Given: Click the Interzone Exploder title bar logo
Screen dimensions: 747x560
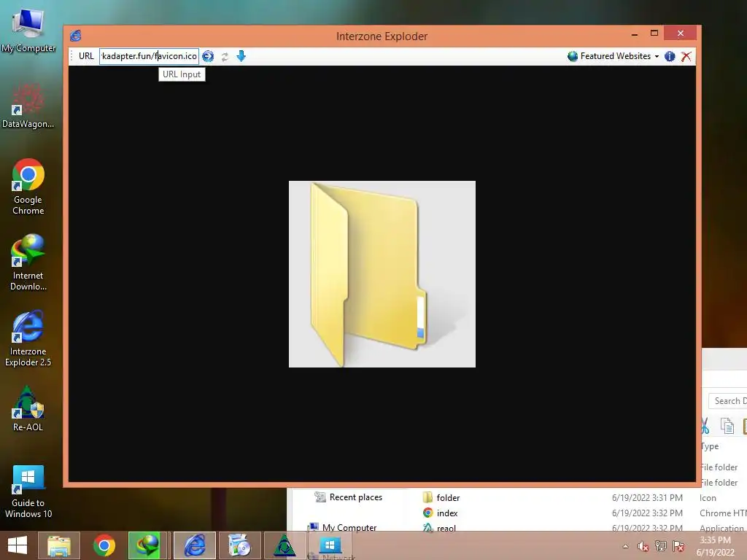Looking at the screenshot, I should coord(75,36).
